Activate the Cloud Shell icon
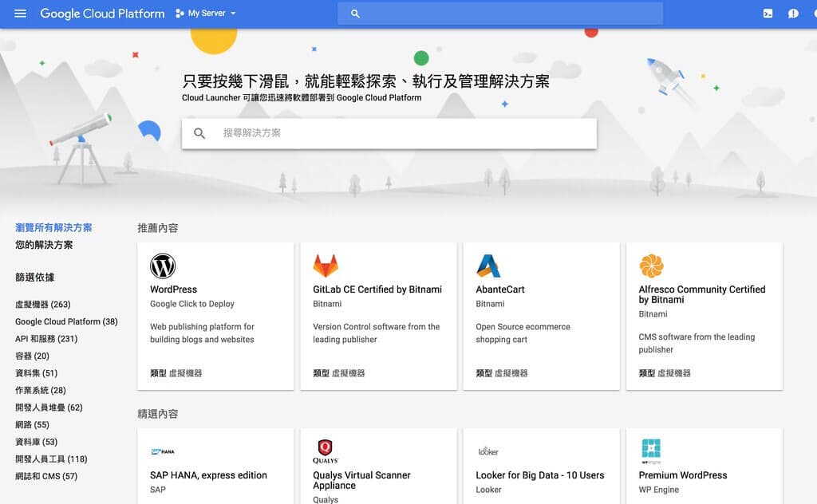817x504 pixels. [x=768, y=14]
